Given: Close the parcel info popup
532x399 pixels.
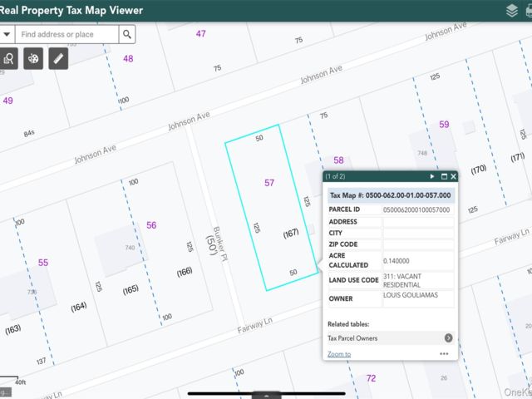Looking at the screenshot, I should [453, 176].
